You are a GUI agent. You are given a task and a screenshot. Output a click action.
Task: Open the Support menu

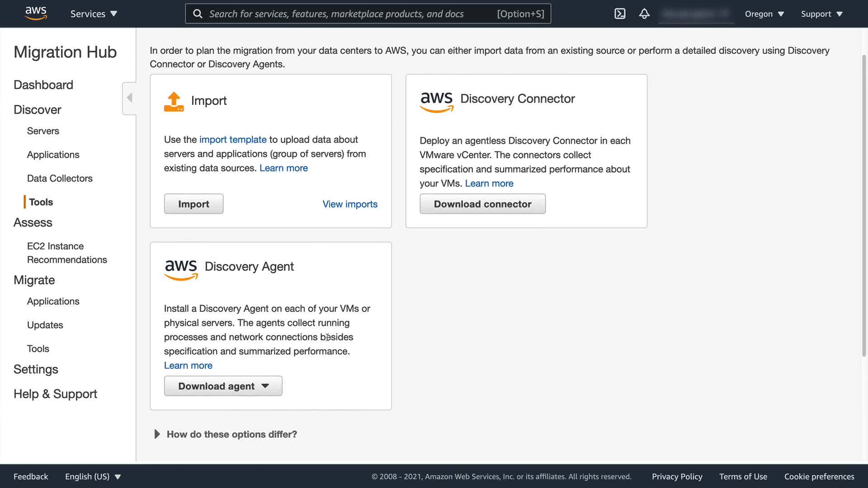pyautogui.click(x=821, y=14)
